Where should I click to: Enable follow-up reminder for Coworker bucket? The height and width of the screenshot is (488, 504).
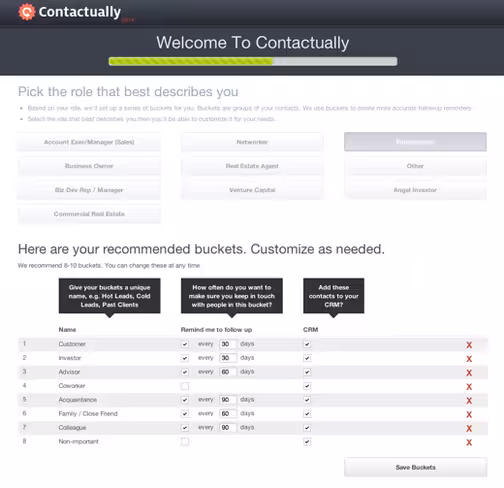pos(185,386)
